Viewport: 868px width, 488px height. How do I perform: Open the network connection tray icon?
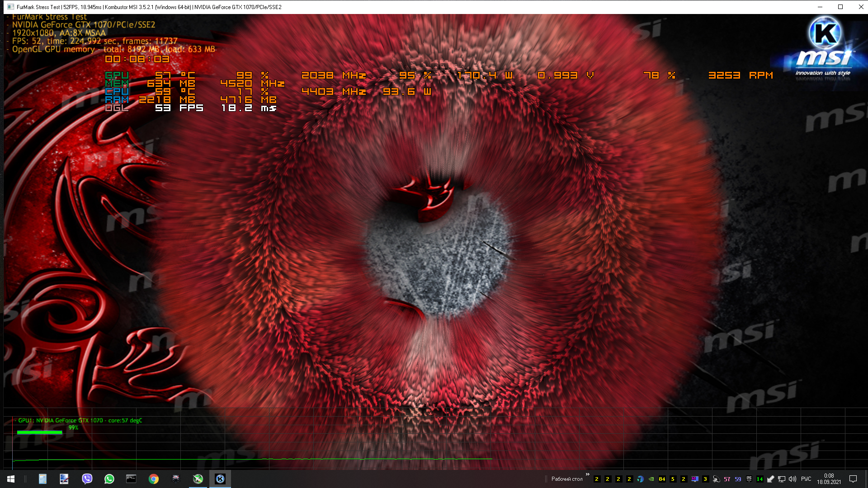click(781, 479)
